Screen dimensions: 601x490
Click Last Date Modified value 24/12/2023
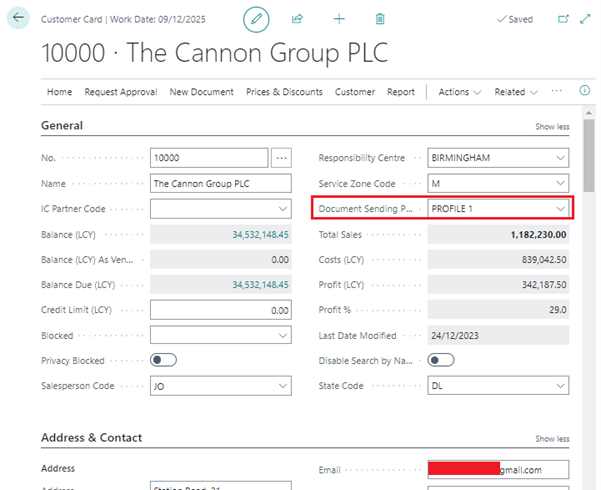click(455, 335)
